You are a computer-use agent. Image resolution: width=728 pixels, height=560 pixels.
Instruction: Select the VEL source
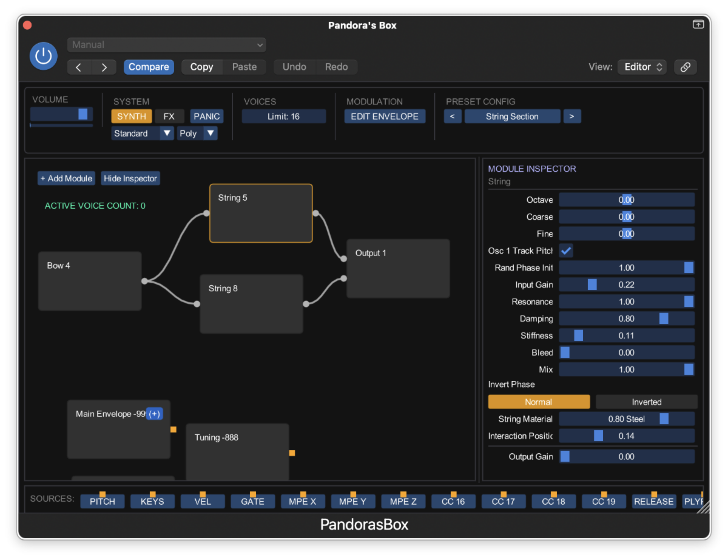[203, 501]
